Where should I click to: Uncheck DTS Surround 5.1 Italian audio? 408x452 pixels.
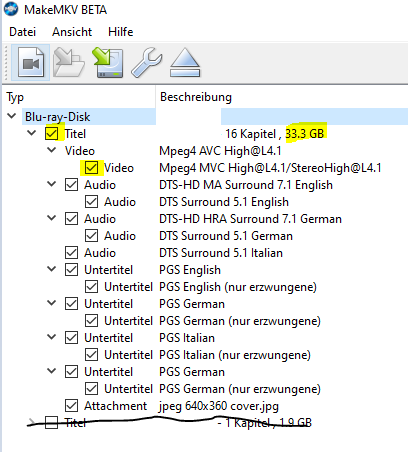pyautogui.click(x=71, y=252)
